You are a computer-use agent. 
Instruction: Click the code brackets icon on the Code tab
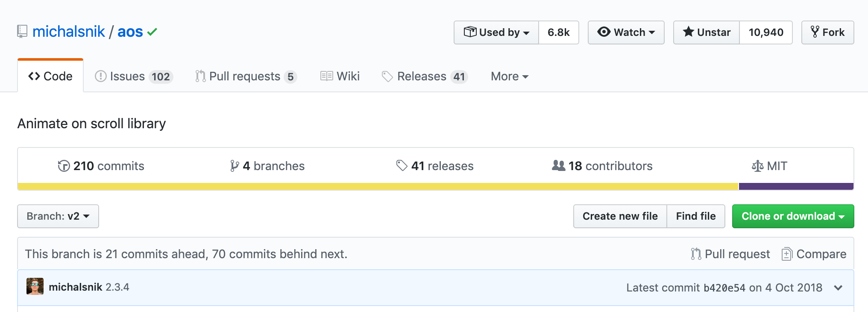[x=34, y=76]
